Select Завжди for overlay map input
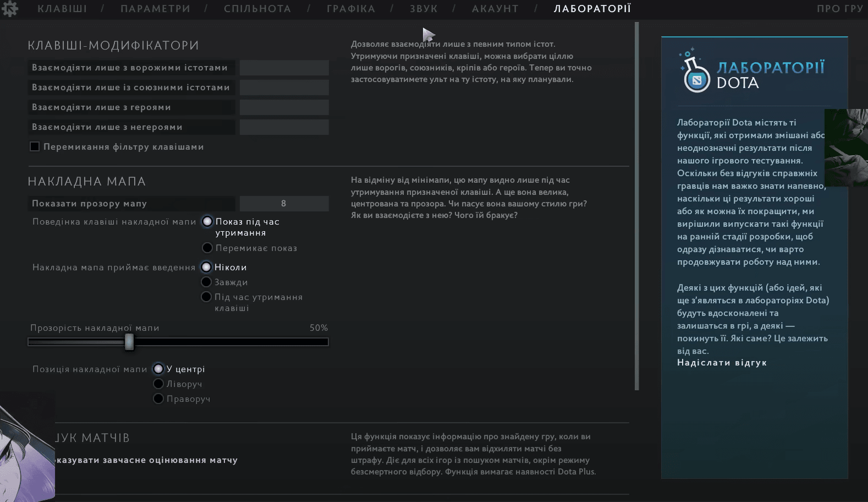868x502 pixels. [x=206, y=282]
